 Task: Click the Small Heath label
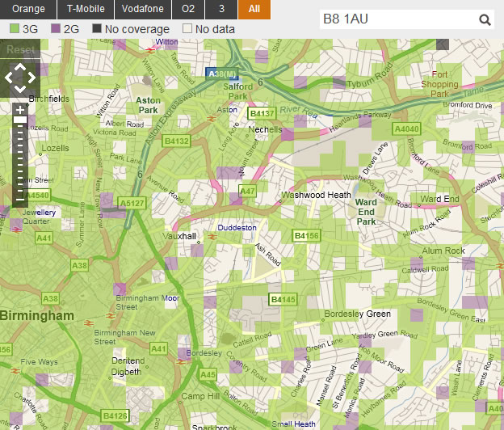pyautogui.click(x=293, y=424)
